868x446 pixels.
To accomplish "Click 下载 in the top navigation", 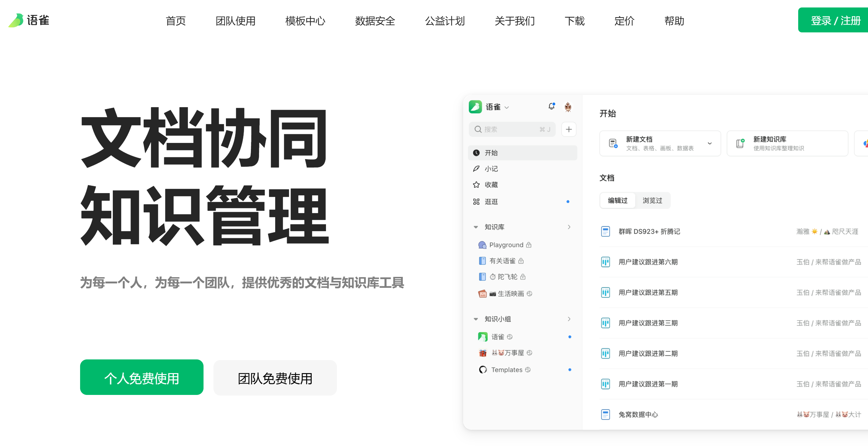I will pyautogui.click(x=574, y=21).
